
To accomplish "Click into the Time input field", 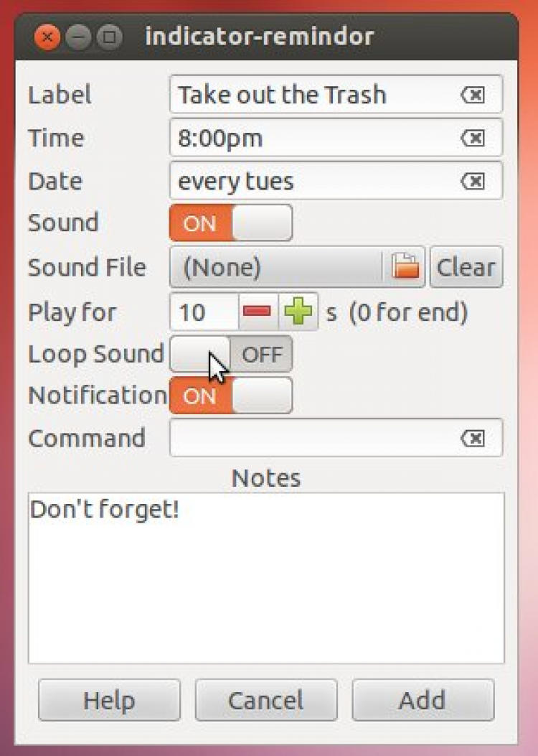I will coord(312,138).
